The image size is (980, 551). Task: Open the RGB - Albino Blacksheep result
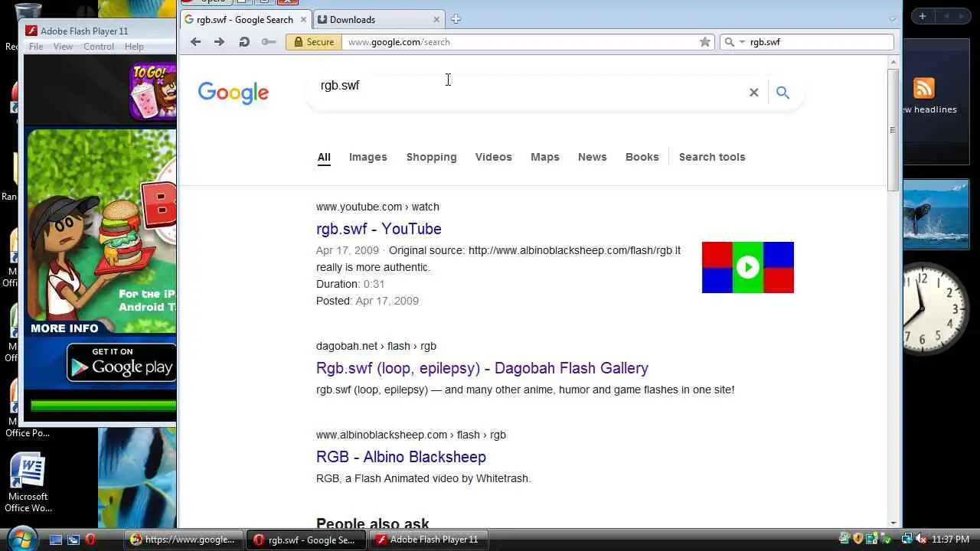(401, 457)
